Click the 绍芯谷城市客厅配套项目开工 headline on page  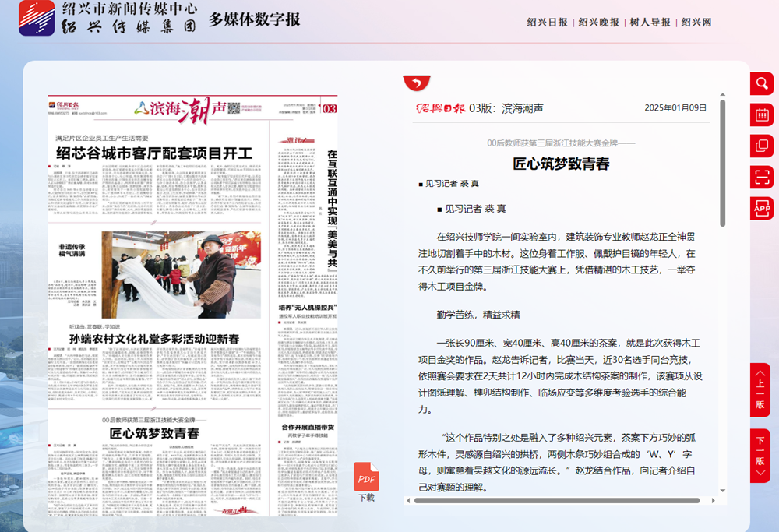tap(153, 153)
